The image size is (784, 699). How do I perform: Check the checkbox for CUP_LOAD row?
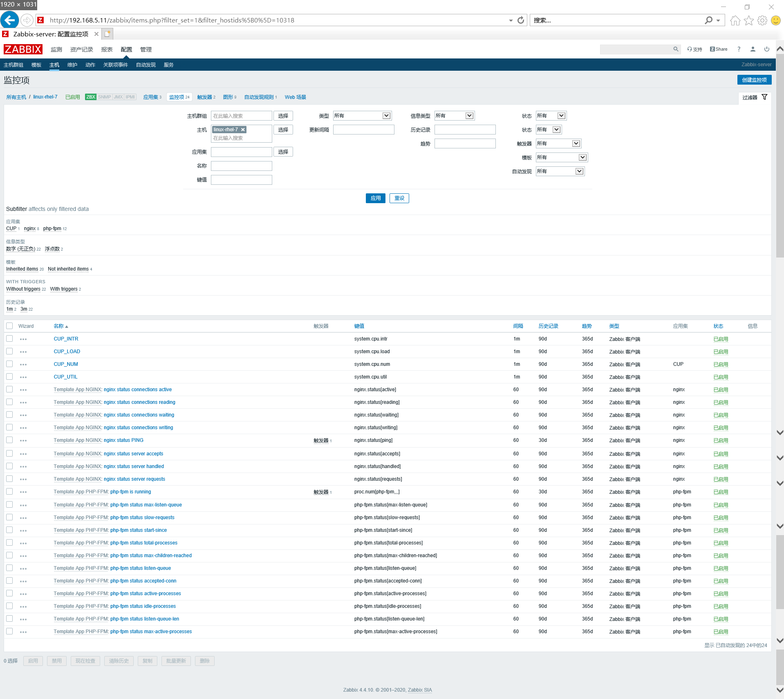click(9, 352)
